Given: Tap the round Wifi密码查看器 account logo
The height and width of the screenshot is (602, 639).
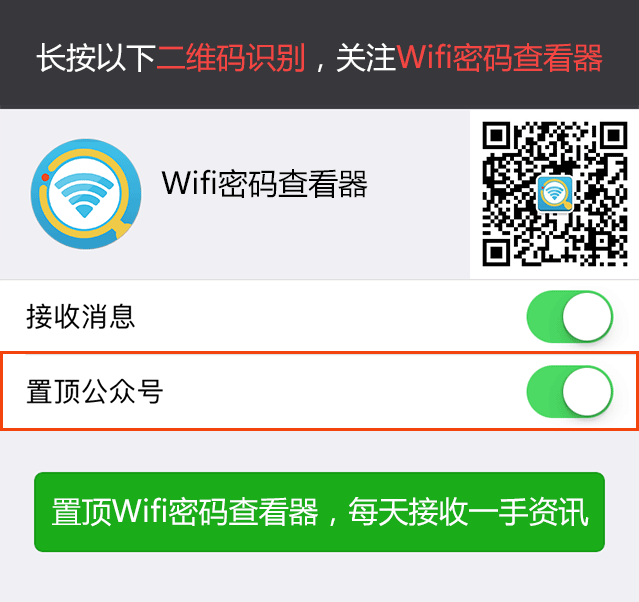Looking at the screenshot, I should point(86,194).
